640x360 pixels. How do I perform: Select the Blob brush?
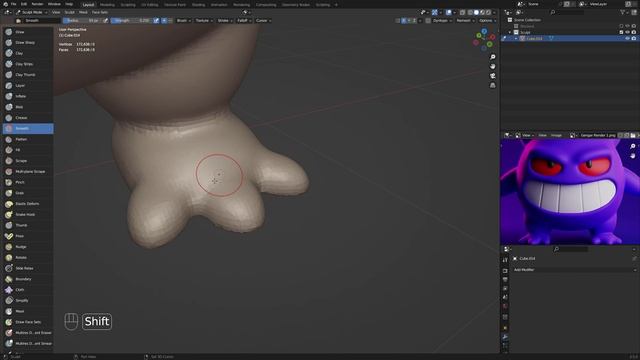click(x=28, y=107)
